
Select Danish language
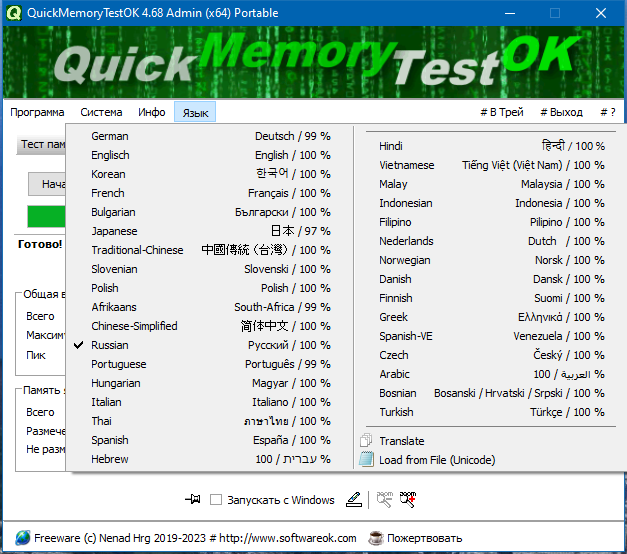(x=491, y=279)
